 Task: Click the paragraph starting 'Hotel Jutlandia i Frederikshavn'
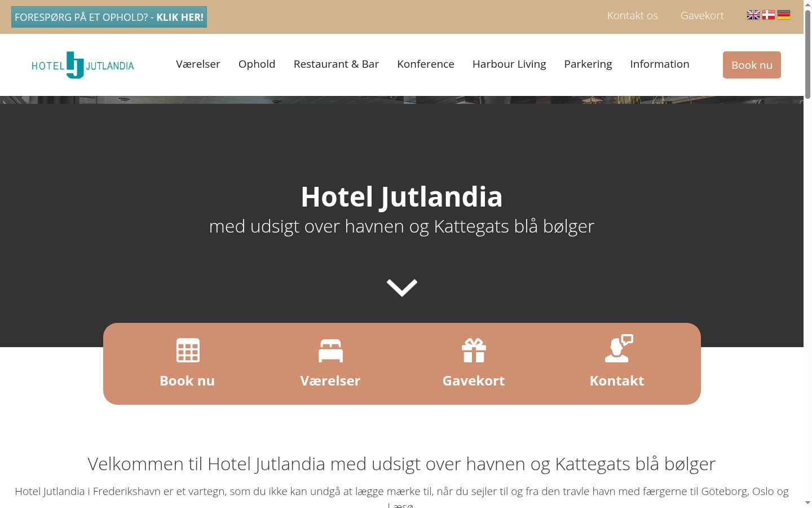(401, 498)
